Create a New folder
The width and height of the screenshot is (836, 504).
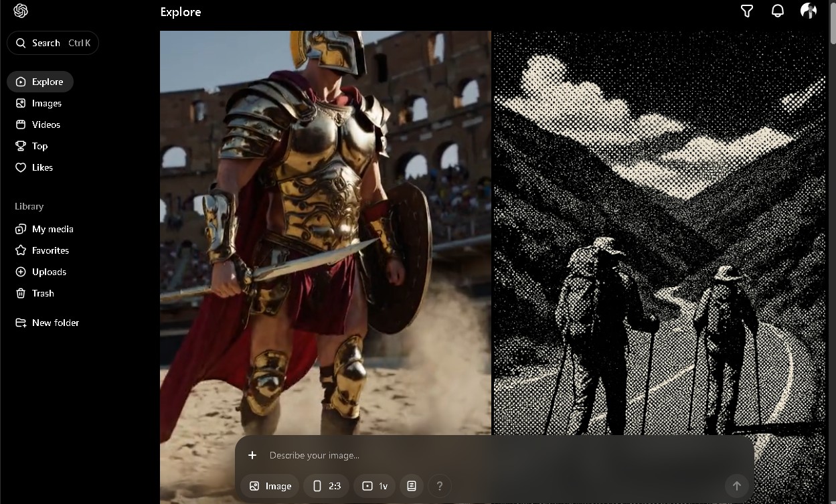[x=55, y=323]
